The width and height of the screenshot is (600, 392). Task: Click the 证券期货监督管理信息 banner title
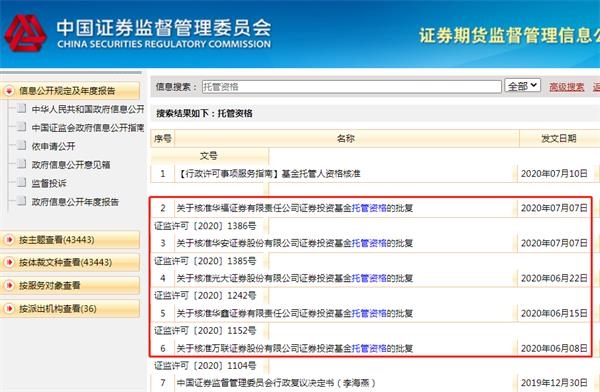pyautogui.click(x=509, y=35)
